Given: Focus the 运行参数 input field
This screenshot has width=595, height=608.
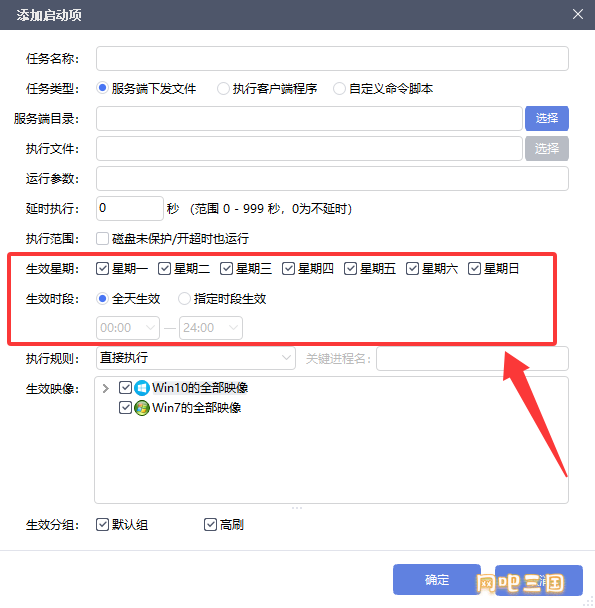Looking at the screenshot, I should tap(332, 178).
